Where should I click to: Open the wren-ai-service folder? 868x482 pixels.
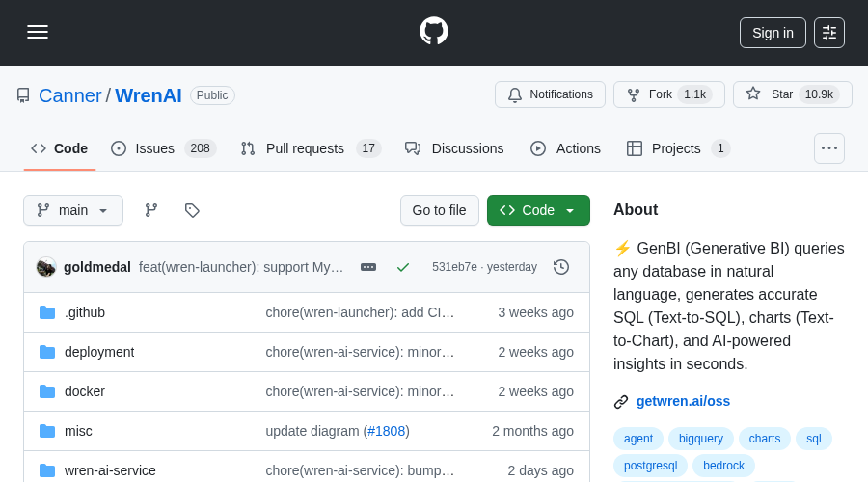point(110,470)
